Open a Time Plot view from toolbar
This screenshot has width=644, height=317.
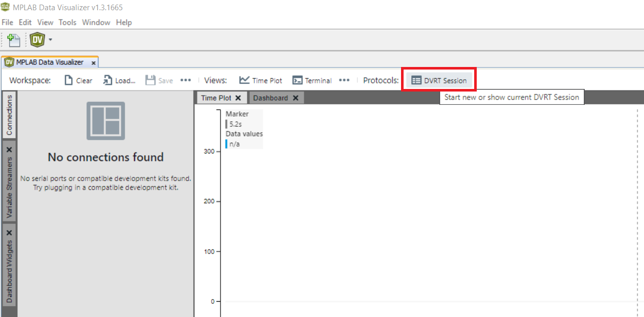tap(261, 80)
